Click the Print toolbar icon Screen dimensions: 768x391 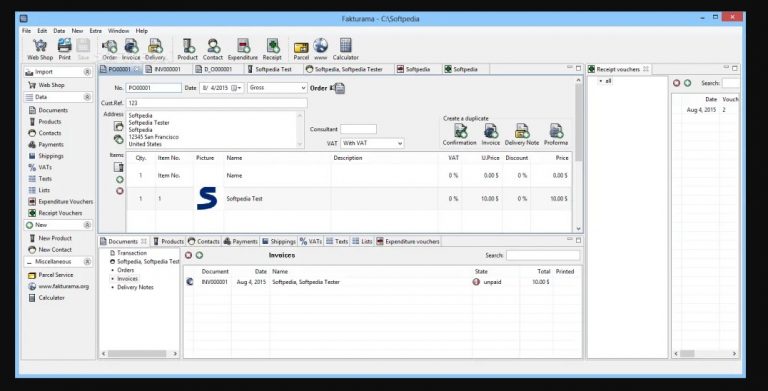[x=65, y=49]
